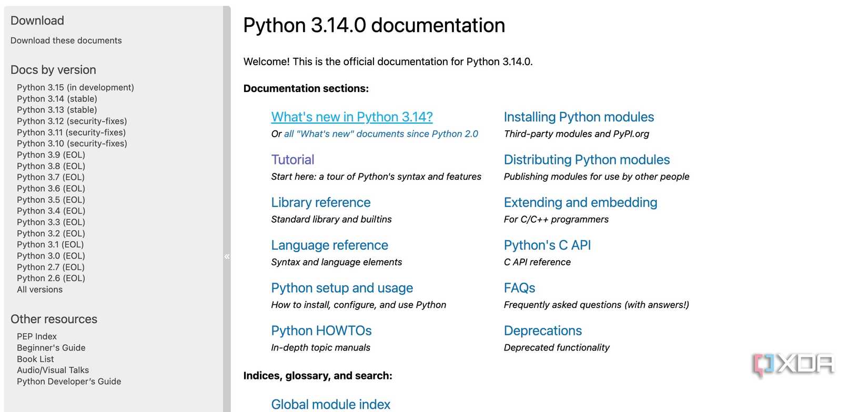Open Installing Python modules
The height and width of the screenshot is (412, 868).
579,117
